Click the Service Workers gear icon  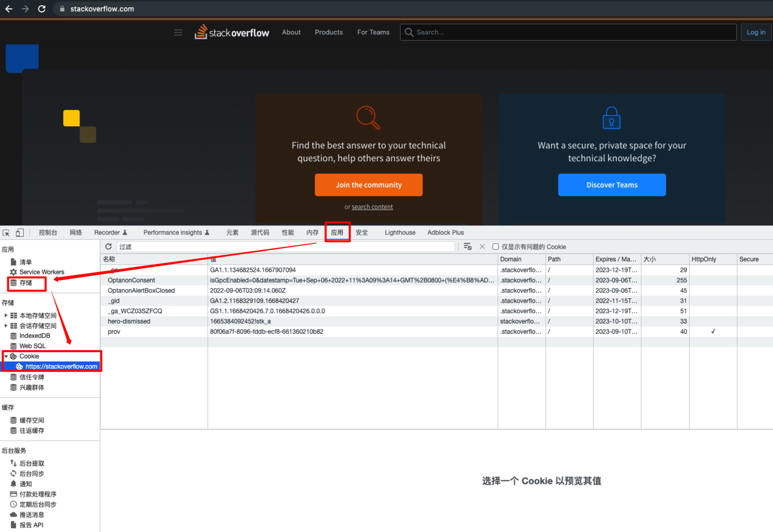point(13,272)
